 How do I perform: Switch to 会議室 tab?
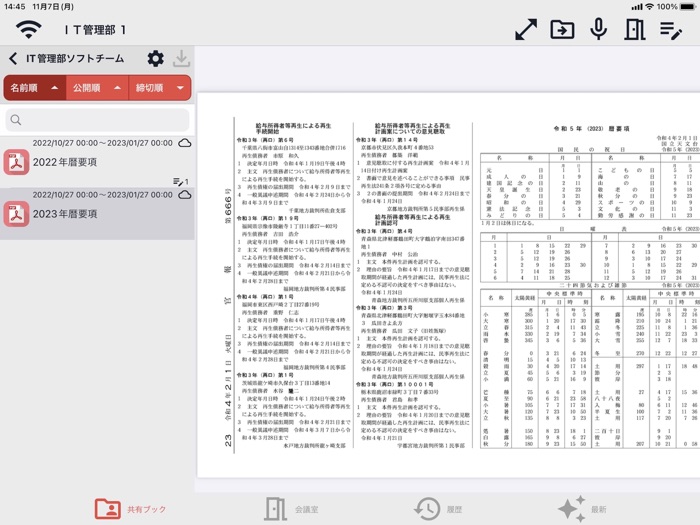point(291,509)
